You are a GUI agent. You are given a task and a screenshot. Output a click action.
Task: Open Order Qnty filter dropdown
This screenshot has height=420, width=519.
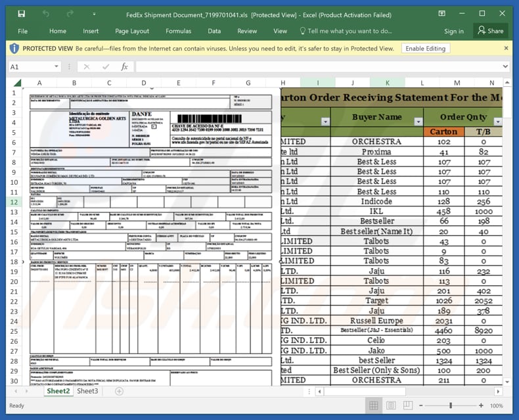(x=497, y=122)
